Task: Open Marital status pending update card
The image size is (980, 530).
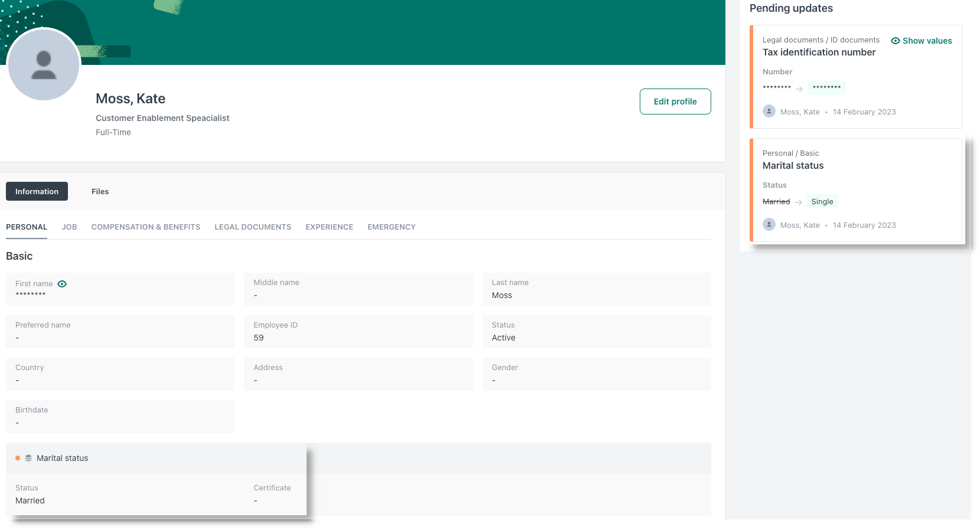Action: (856, 190)
